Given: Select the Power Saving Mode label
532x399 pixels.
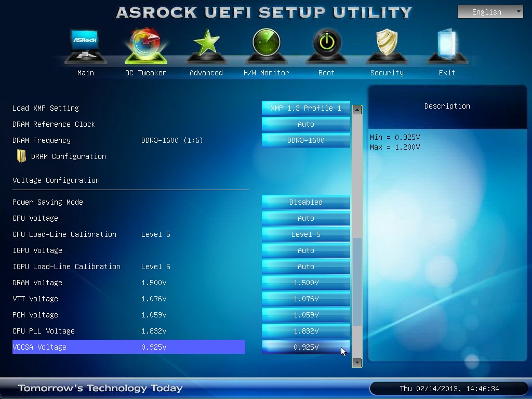Looking at the screenshot, I should coord(48,202).
